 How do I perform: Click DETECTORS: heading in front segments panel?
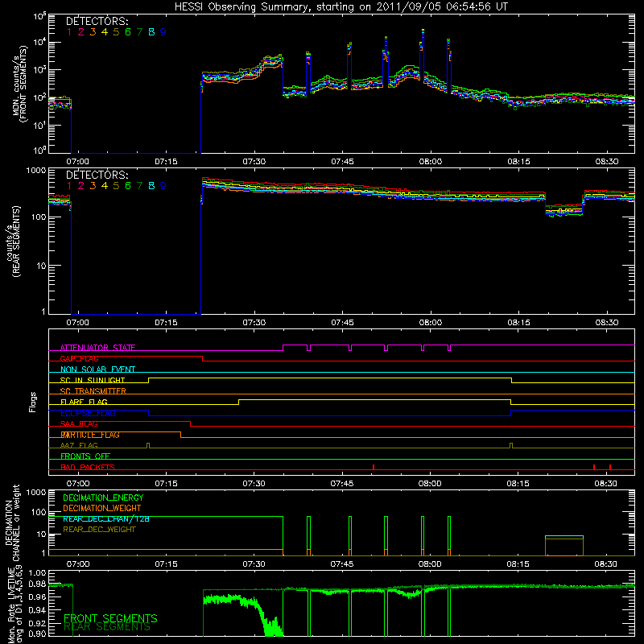click(97, 21)
